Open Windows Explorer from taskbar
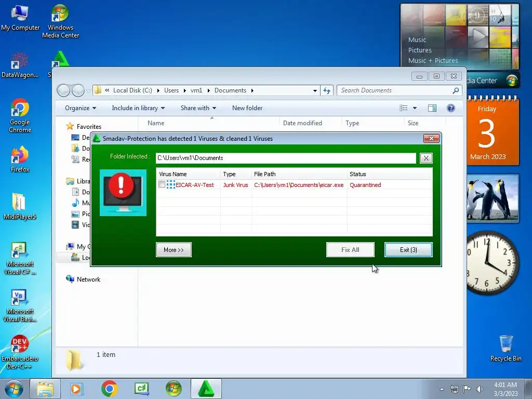The width and height of the screenshot is (532, 399). click(x=45, y=389)
